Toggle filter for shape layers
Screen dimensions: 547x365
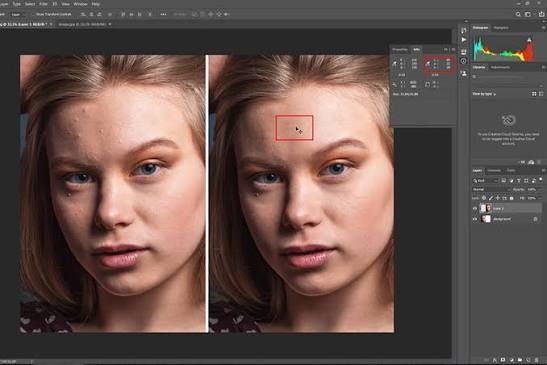tap(526, 181)
